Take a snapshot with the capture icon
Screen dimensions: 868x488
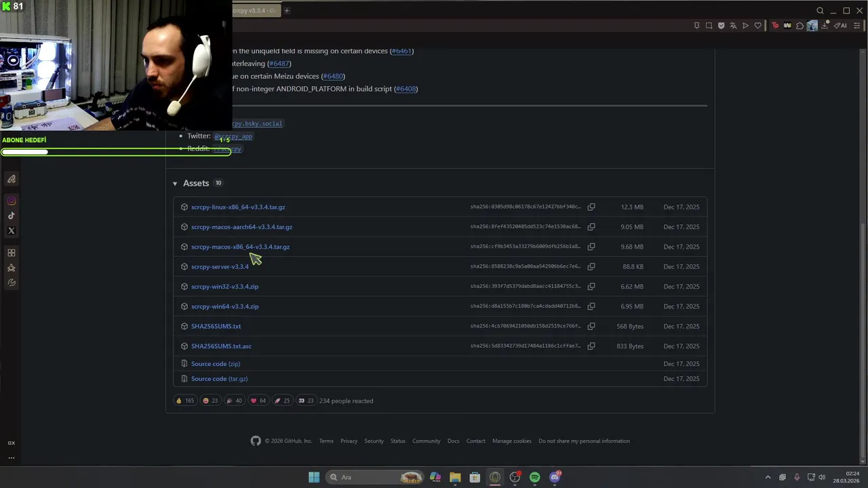click(709, 26)
